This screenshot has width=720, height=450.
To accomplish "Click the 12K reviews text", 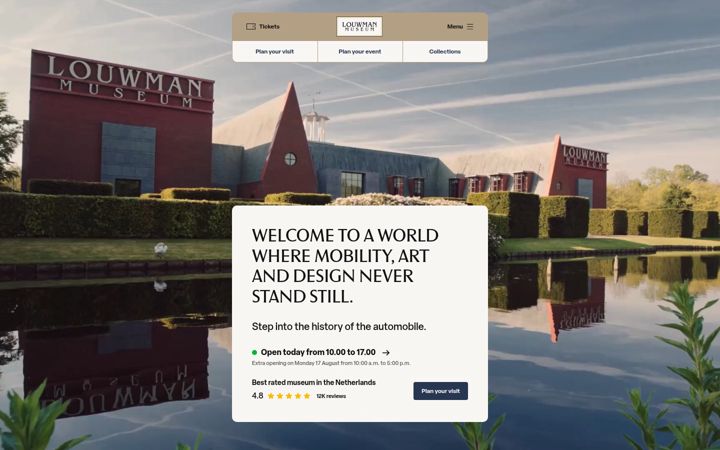I will coord(331,396).
